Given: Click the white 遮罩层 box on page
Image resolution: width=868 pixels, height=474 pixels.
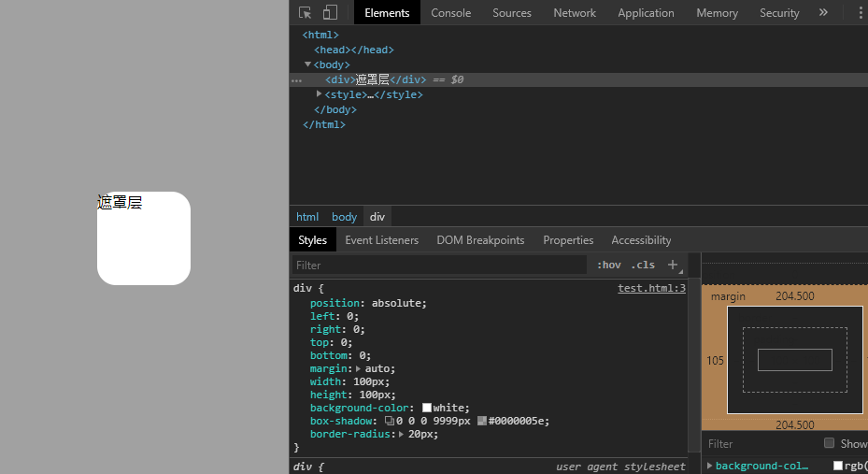Looking at the screenshot, I should click(144, 238).
